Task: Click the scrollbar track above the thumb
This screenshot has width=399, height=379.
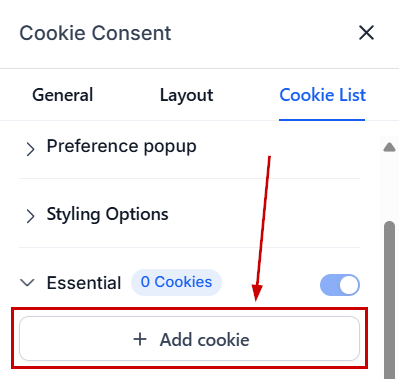Action: pyautogui.click(x=389, y=187)
